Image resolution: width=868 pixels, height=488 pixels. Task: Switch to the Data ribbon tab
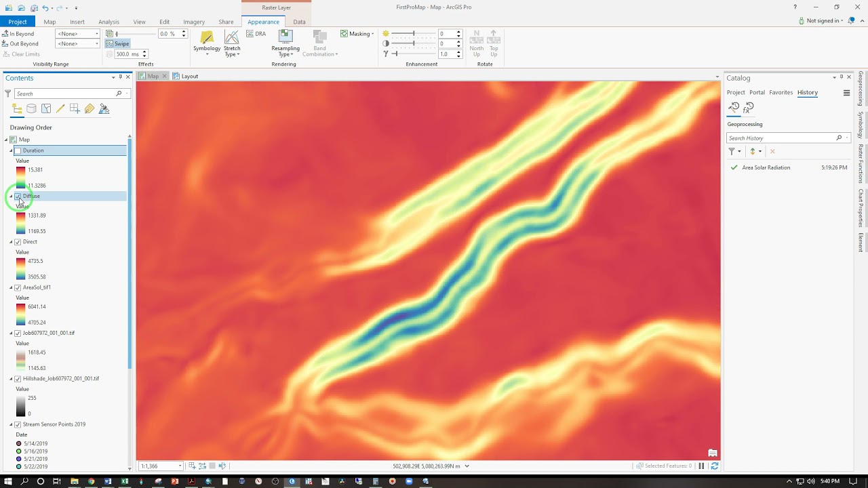pyautogui.click(x=299, y=22)
